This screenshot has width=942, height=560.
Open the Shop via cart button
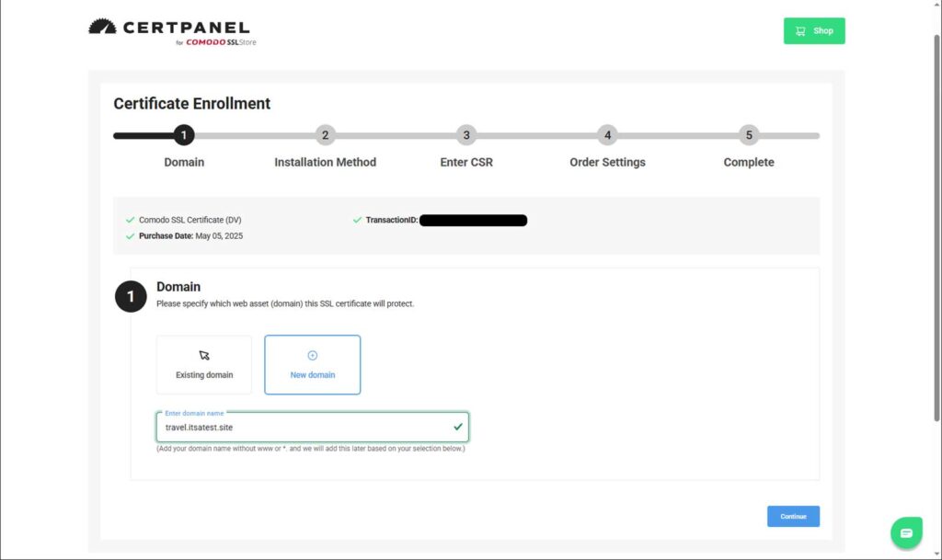pyautogui.click(x=813, y=30)
